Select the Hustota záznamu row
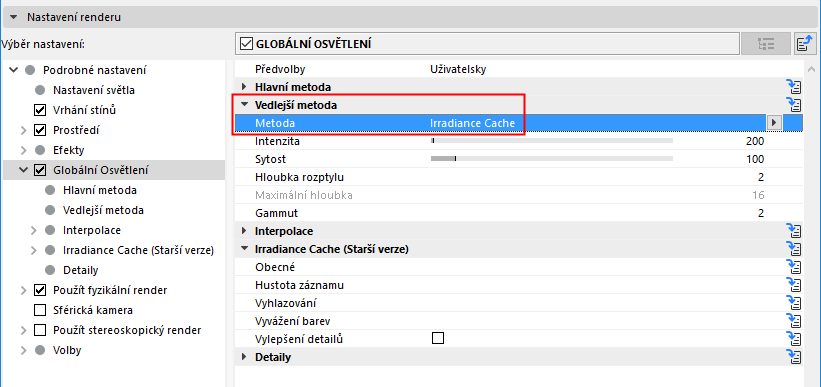 [x=519, y=285]
